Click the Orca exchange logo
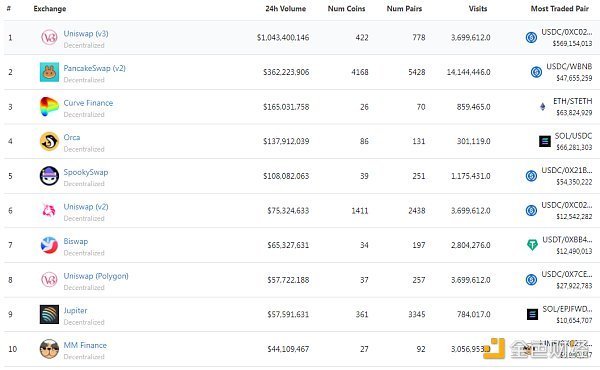Viewport: 600px width, 370px height. (49, 141)
